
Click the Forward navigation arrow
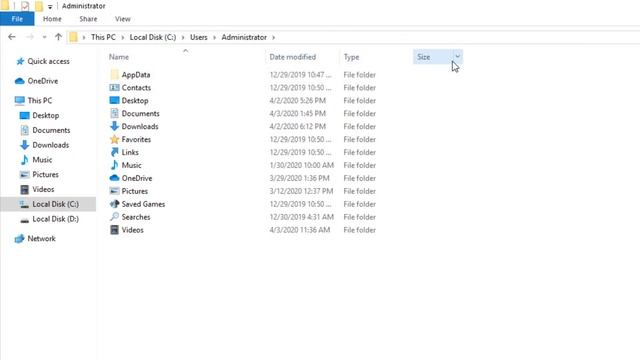(x=30, y=37)
